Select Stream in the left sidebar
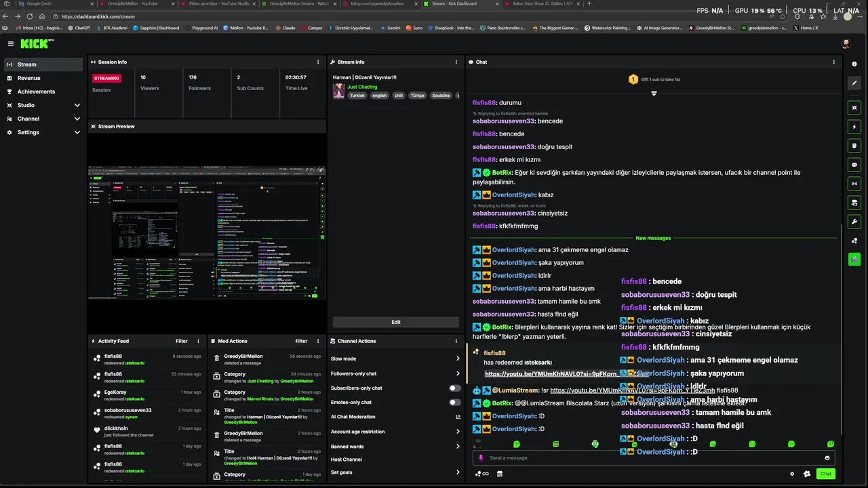868x488 pixels. 43,64
